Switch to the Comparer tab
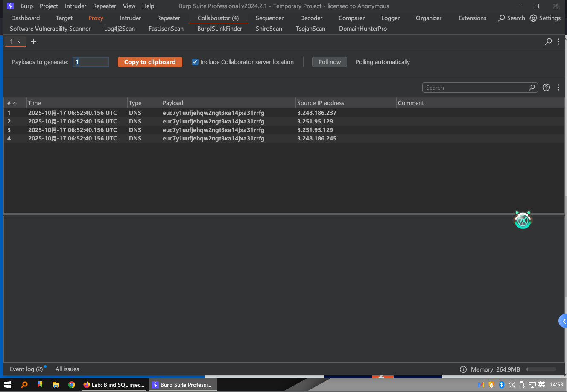Viewport: 567px width, 392px height. pyautogui.click(x=351, y=18)
